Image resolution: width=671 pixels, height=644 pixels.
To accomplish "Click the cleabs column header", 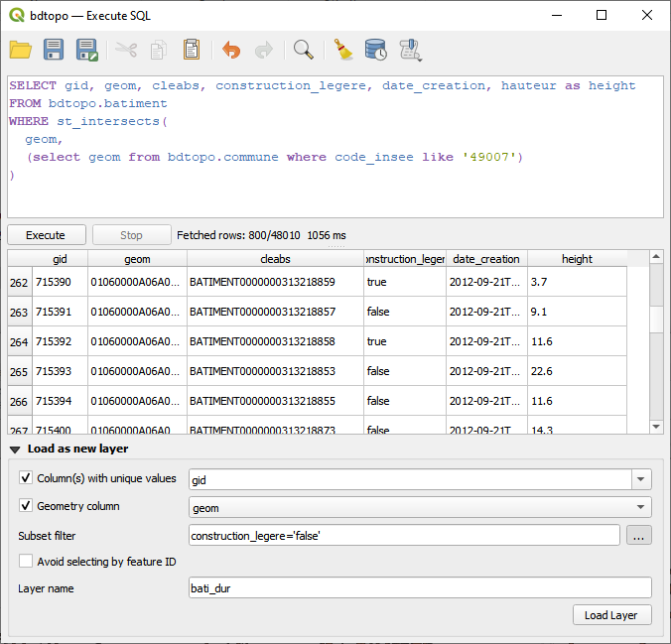I will pyautogui.click(x=275, y=259).
